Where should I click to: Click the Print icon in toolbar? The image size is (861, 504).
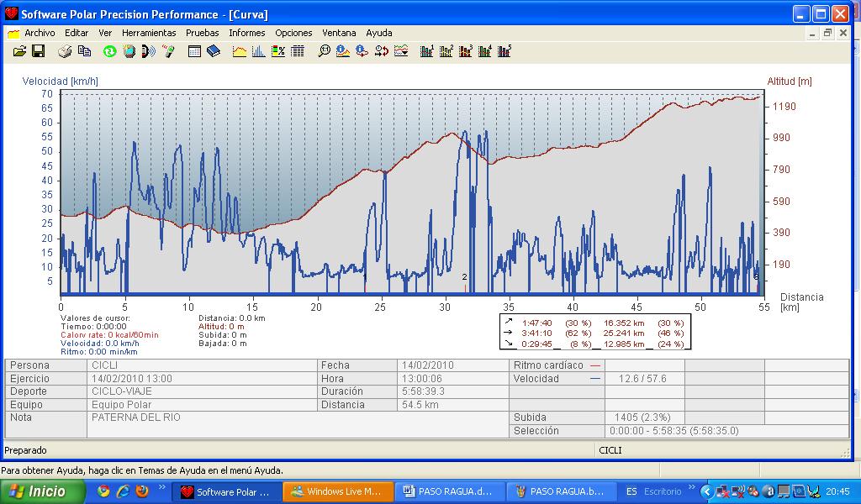coord(65,51)
